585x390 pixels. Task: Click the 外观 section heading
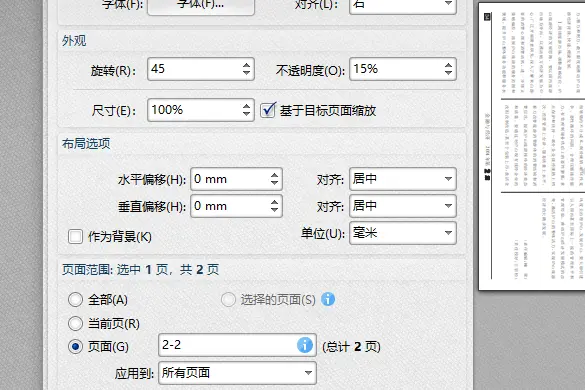(x=74, y=41)
